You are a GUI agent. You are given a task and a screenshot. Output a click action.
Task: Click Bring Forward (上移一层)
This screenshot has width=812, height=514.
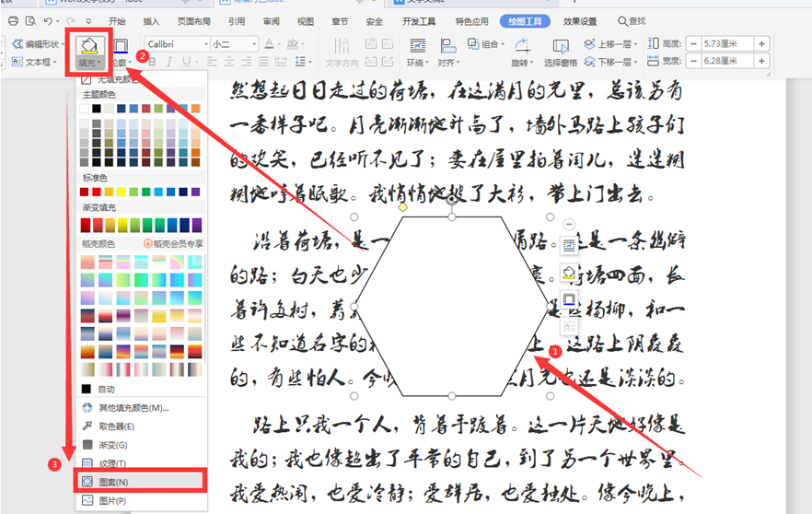coord(610,44)
